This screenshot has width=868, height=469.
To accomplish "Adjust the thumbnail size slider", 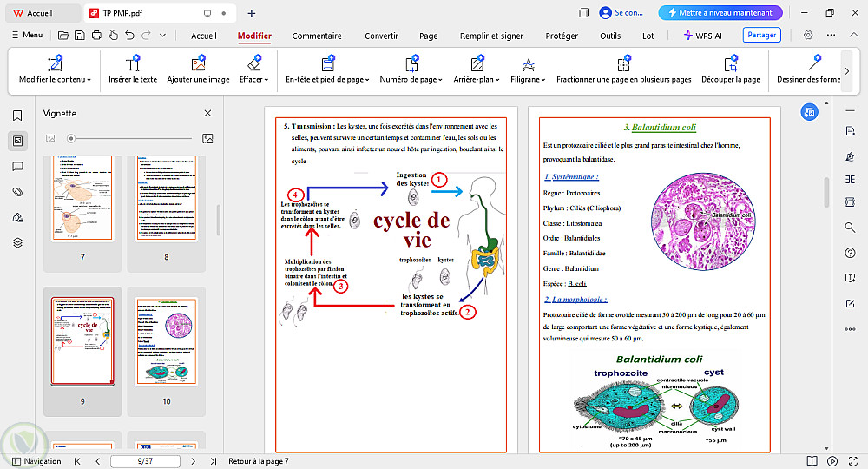I will (71, 138).
